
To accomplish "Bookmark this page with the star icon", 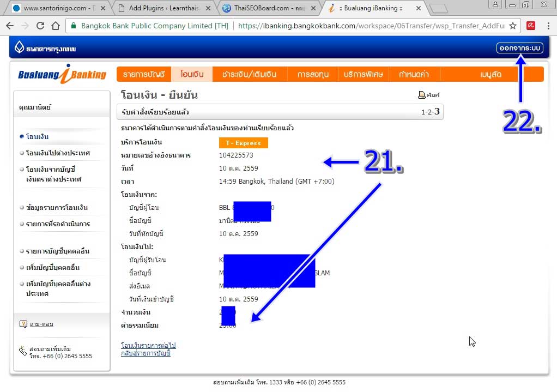I will point(513,26).
